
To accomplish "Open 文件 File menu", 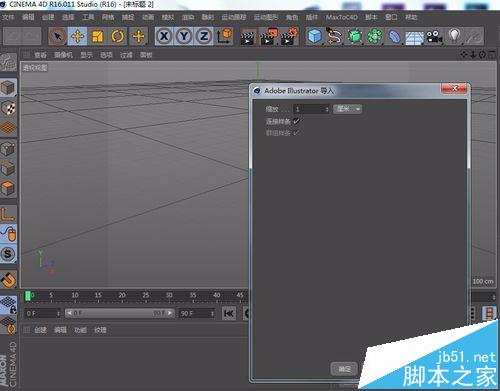I will point(8,17).
